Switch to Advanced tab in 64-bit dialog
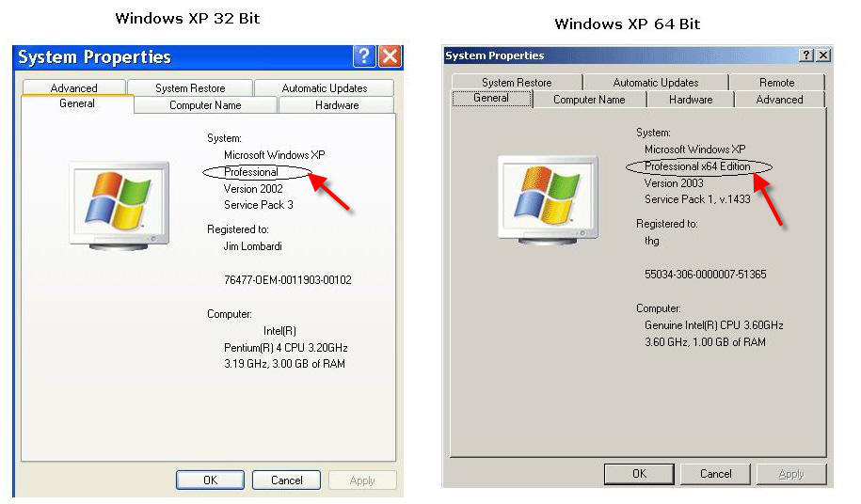 click(x=779, y=100)
